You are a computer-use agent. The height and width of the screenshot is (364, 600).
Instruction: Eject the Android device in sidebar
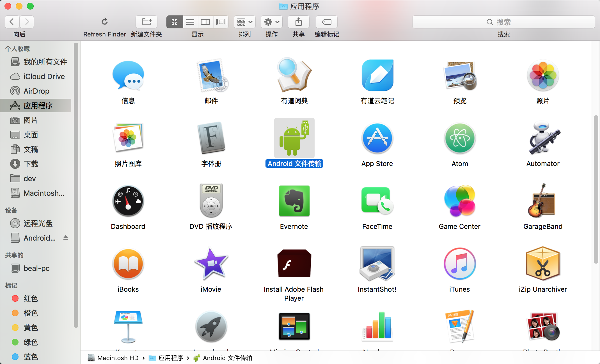point(66,238)
